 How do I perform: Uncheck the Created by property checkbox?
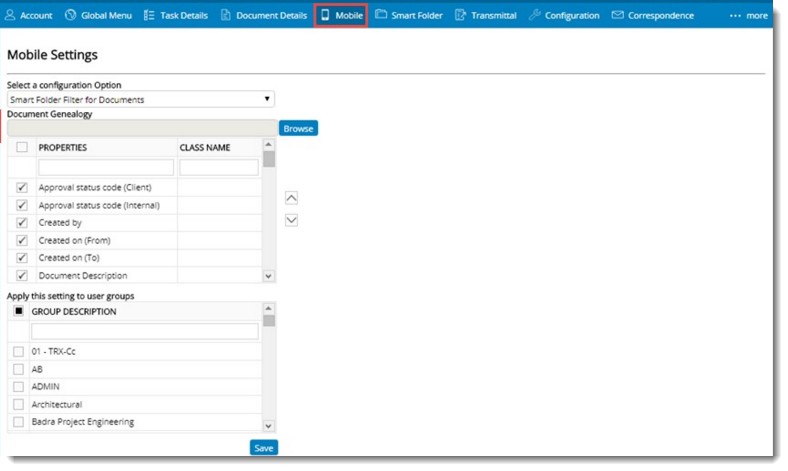pyautogui.click(x=22, y=222)
